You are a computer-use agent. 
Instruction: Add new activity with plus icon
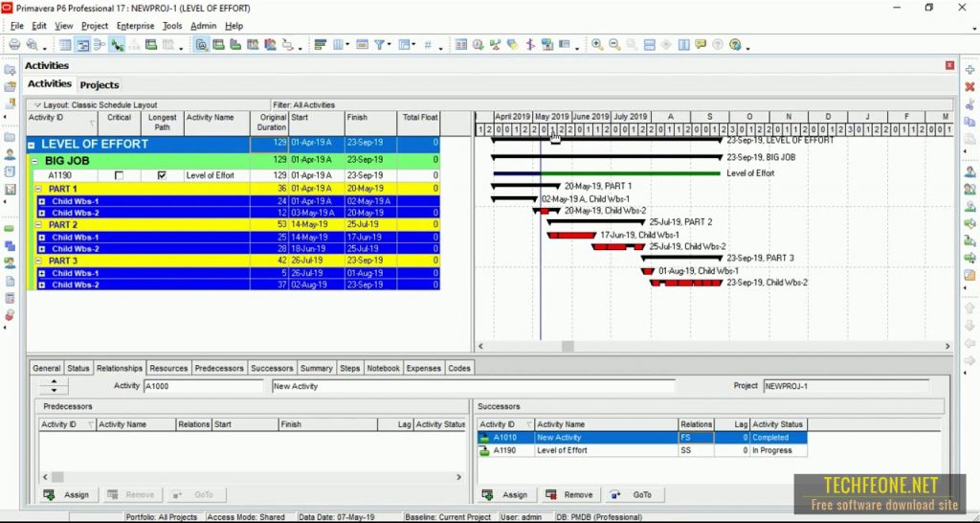point(969,69)
